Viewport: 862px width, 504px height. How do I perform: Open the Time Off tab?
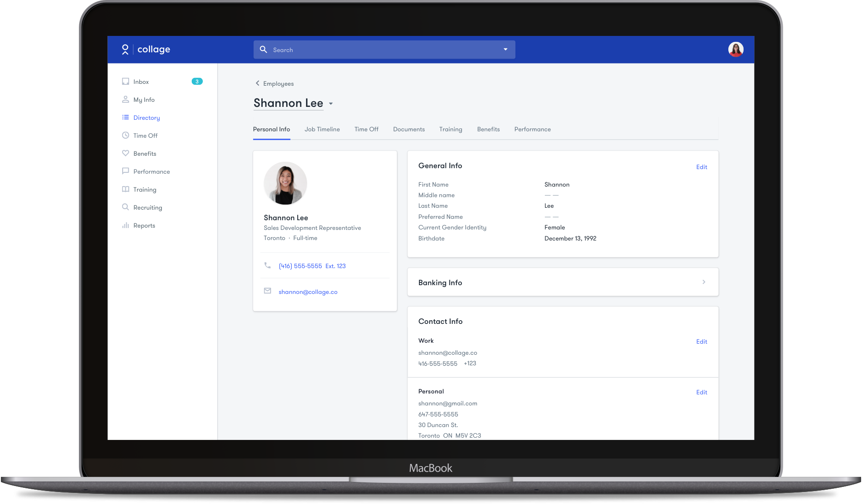pos(366,129)
